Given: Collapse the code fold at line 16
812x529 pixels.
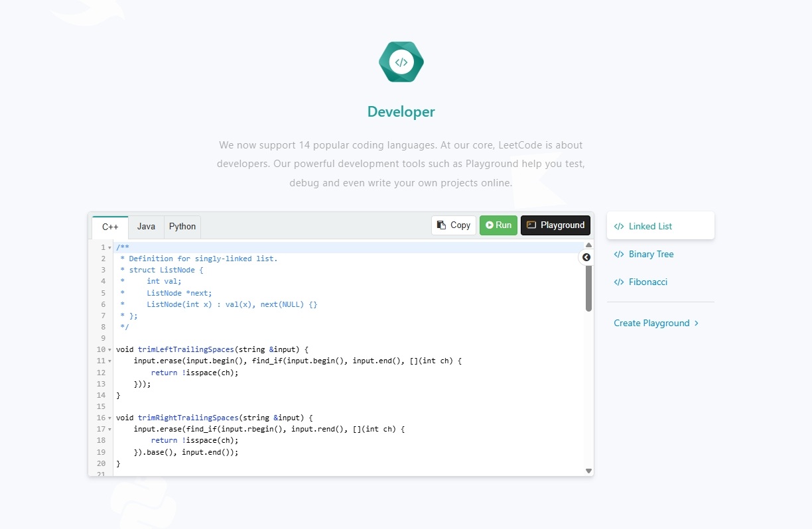Looking at the screenshot, I should click(x=109, y=418).
